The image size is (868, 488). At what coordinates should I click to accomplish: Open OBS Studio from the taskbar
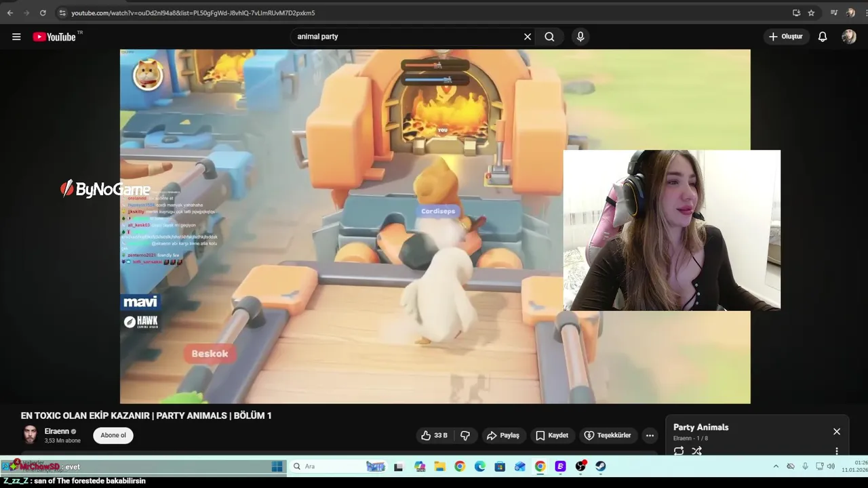(580, 466)
